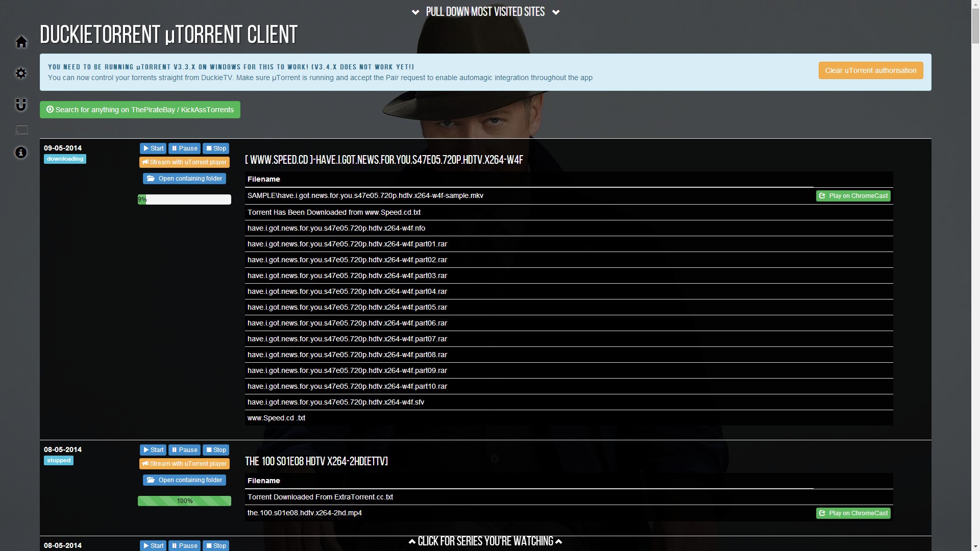Pull down most visited sites panel

485,12
